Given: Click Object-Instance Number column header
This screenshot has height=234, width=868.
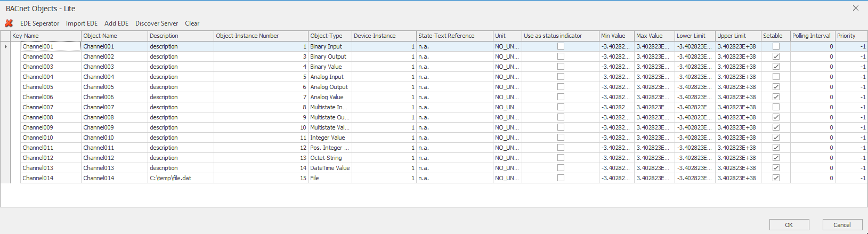Looking at the screenshot, I should pyautogui.click(x=261, y=36).
